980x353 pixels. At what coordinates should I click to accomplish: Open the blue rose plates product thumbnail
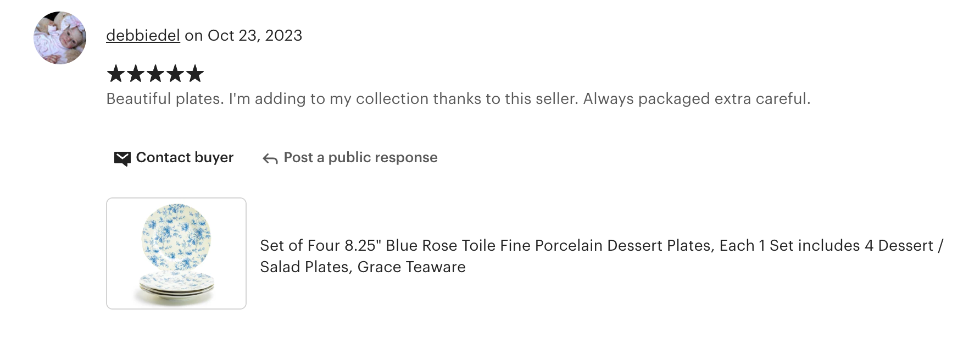coord(176,253)
